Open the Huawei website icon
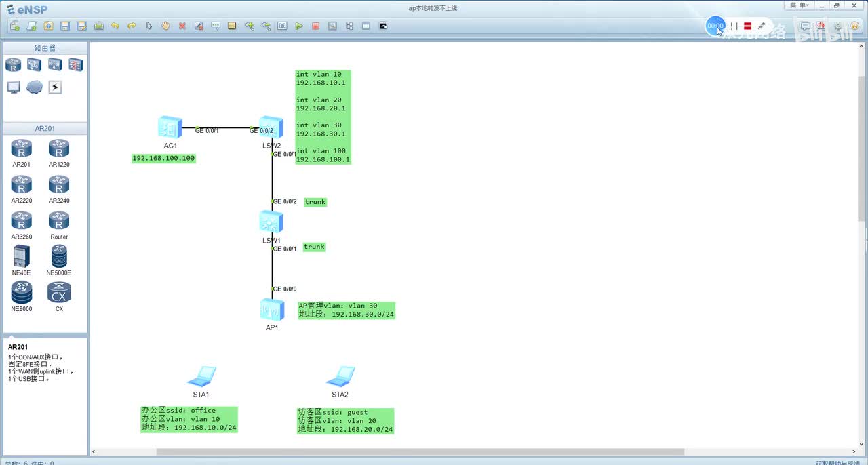This screenshot has height=465, width=868. pos(821,26)
